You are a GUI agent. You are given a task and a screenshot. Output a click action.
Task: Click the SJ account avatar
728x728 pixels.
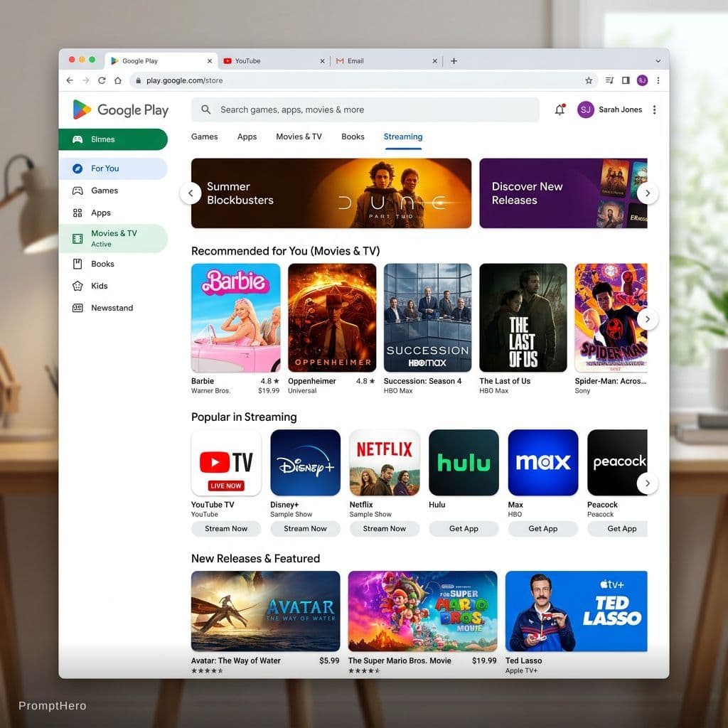point(586,109)
